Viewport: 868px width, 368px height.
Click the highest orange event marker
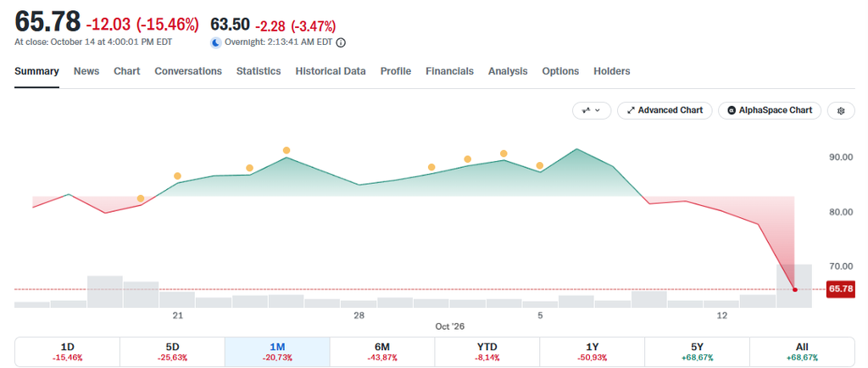click(x=287, y=151)
